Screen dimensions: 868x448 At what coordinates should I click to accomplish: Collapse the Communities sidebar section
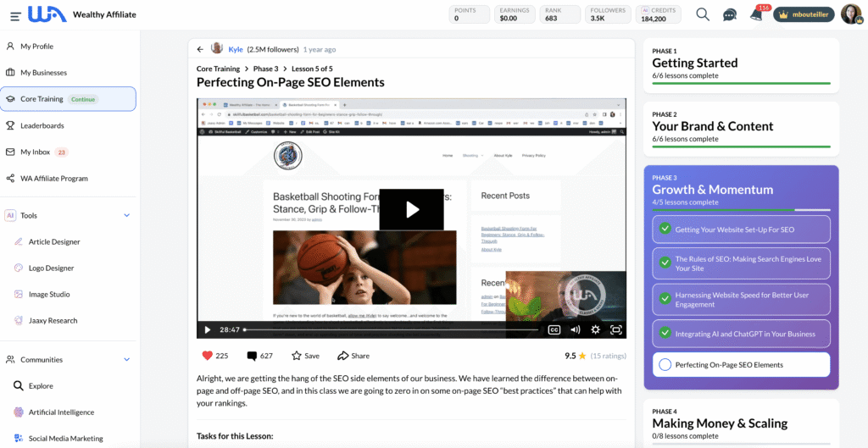(x=127, y=359)
